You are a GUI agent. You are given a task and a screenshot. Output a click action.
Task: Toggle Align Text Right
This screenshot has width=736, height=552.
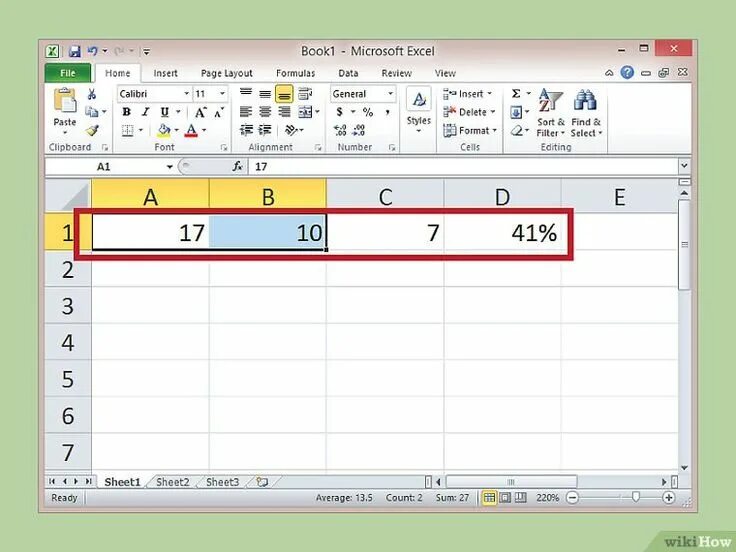click(x=284, y=112)
